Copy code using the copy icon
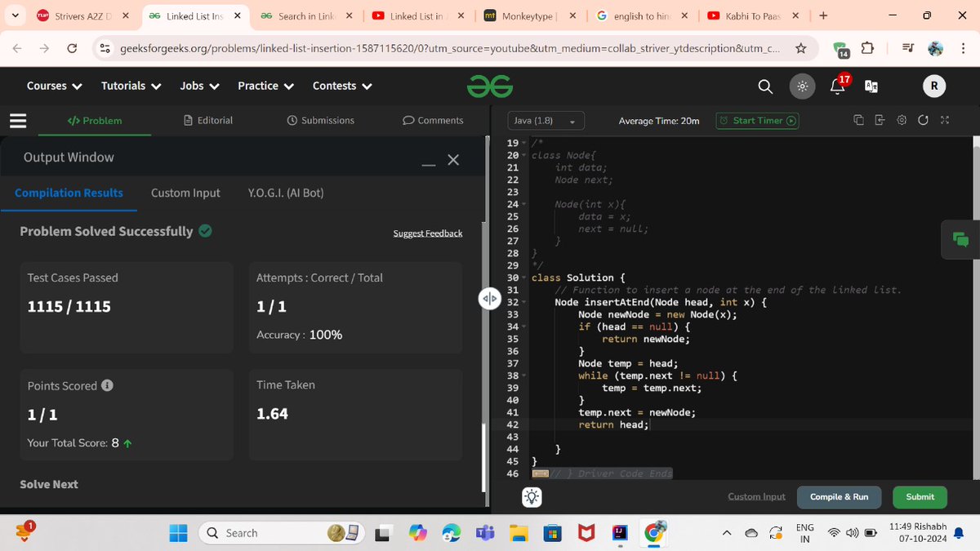Viewport: 980px width, 551px height. (x=858, y=120)
